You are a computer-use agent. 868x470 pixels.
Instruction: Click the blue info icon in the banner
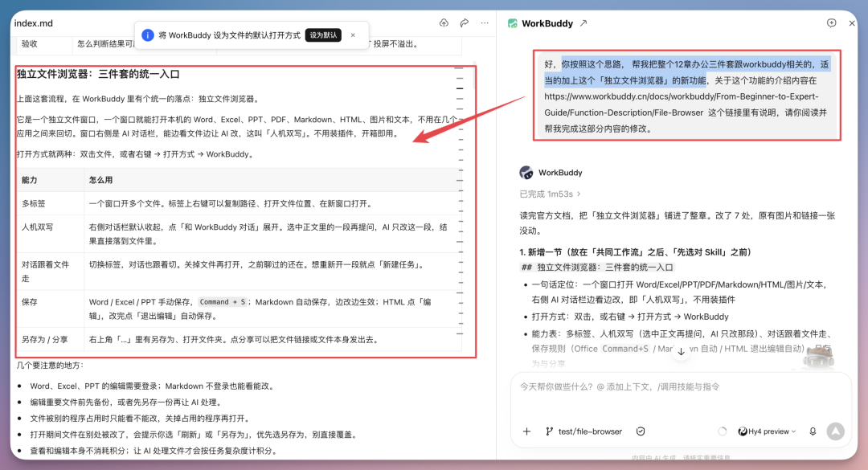(x=148, y=35)
